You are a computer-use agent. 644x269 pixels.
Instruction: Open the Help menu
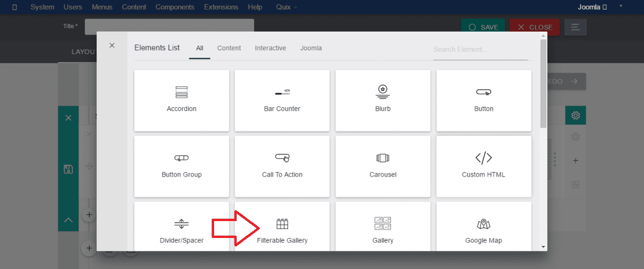coord(255,7)
